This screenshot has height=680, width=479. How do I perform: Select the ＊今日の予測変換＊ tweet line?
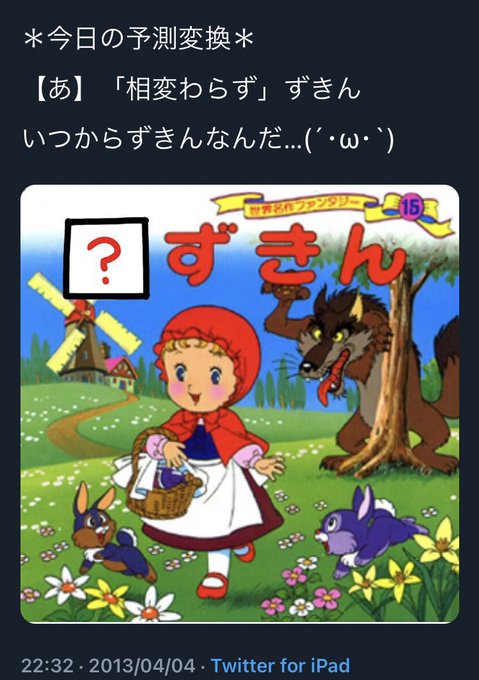point(139,41)
